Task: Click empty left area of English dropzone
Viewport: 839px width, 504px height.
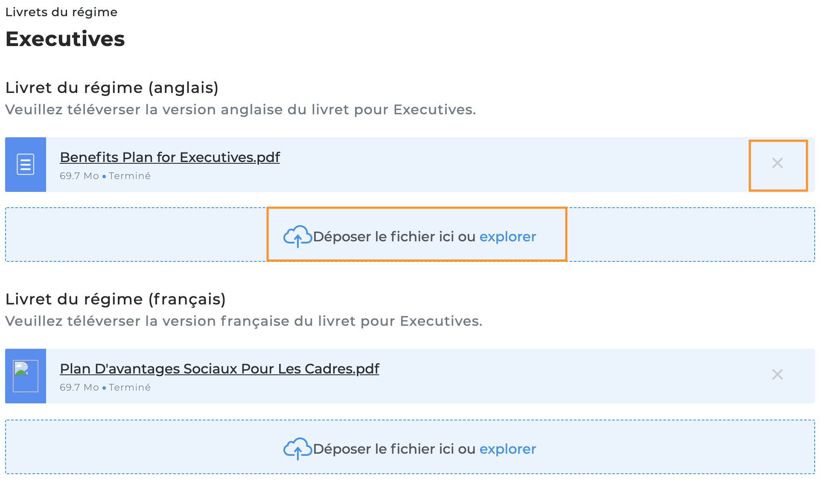Action: 137,235
